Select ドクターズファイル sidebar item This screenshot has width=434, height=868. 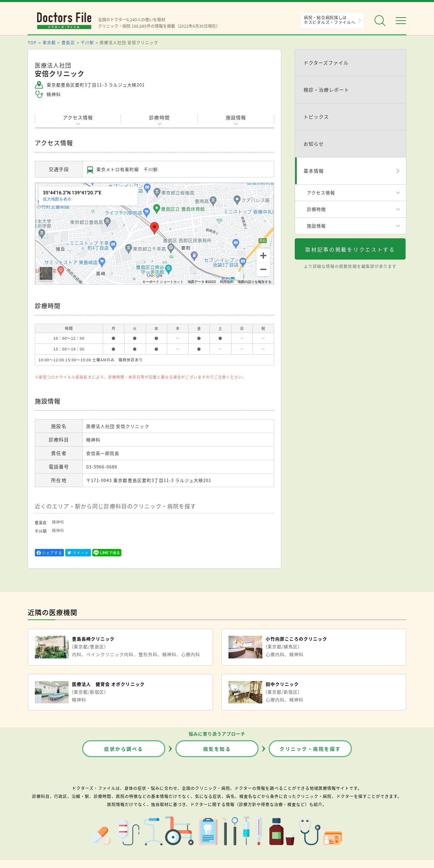click(351, 63)
